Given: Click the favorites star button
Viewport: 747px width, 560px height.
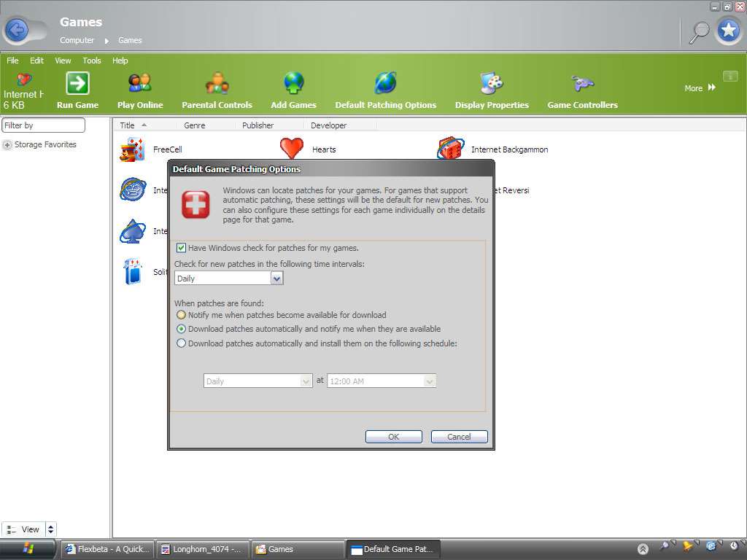Looking at the screenshot, I should click(729, 31).
